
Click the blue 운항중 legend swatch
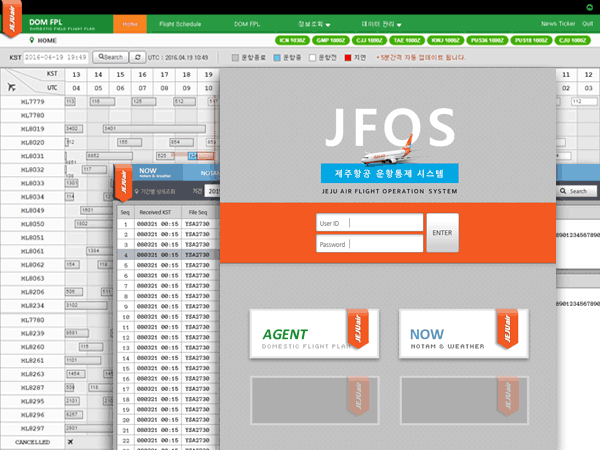pyautogui.click(x=277, y=58)
